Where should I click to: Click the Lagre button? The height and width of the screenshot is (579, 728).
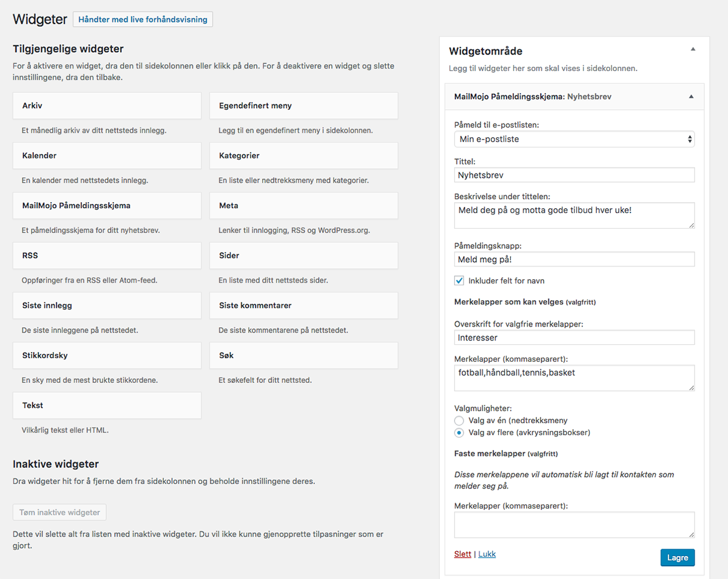tap(678, 558)
